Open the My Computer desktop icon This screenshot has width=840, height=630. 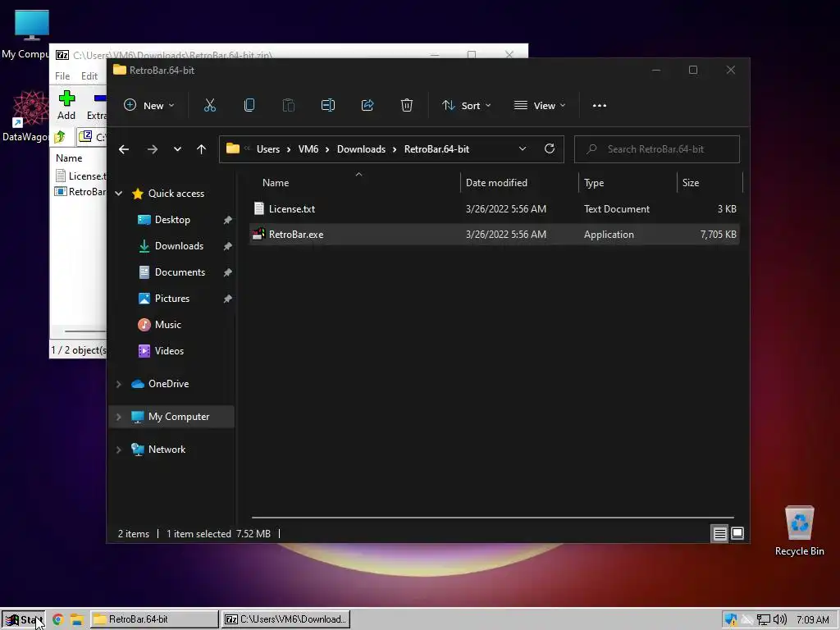pos(32,25)
